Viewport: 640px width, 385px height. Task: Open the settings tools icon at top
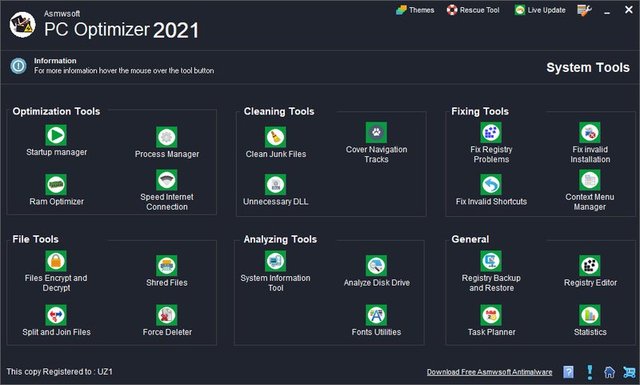click(584, 10)
